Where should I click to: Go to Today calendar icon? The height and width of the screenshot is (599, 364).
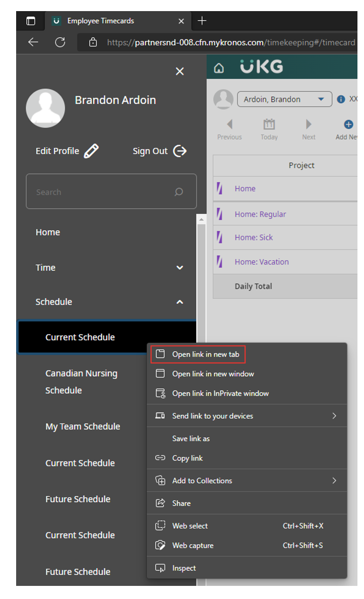pos(269,124)
